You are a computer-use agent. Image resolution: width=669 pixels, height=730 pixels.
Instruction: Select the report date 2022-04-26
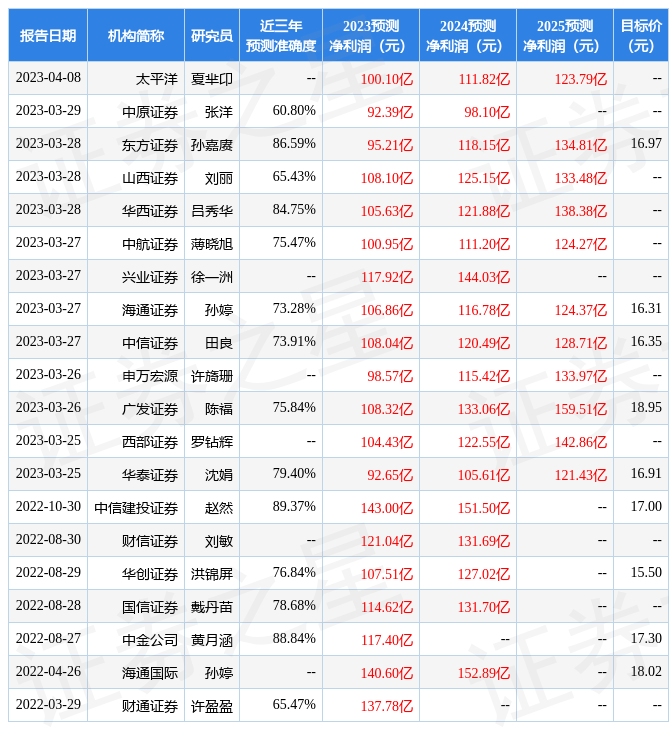click(48, 672)
